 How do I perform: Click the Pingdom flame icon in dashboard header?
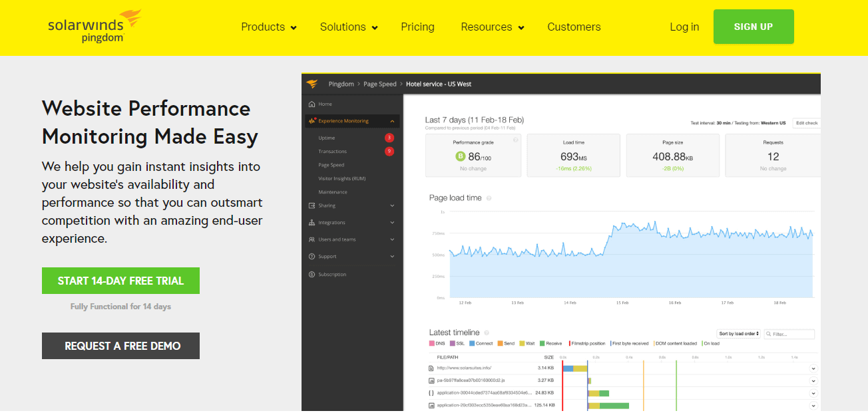312,84
